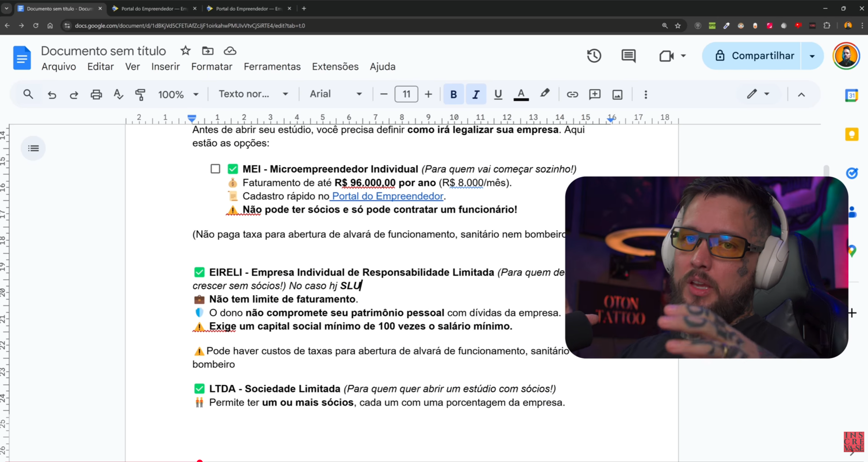The width and height of the screenshot is (868, 462).
Task: Bookmark this page star in address bar
Action: [678, 26]
